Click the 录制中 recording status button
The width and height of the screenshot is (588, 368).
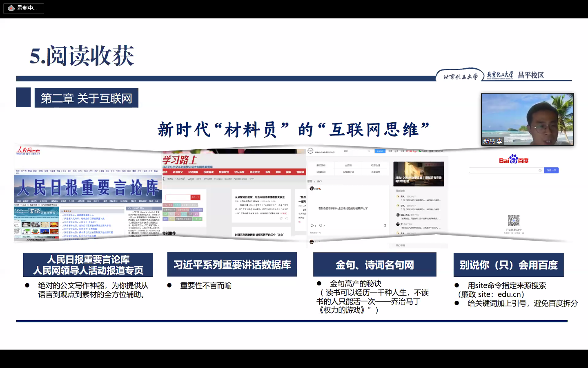[24, 8]
